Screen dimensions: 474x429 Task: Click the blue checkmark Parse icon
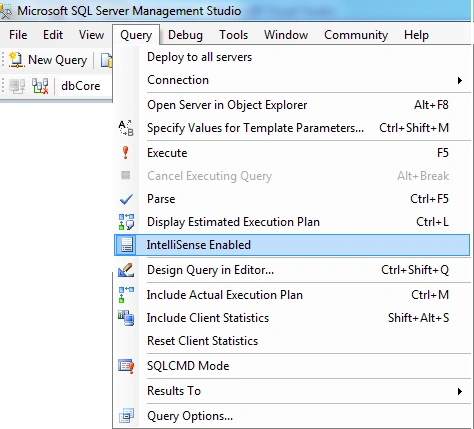[126, 199]
